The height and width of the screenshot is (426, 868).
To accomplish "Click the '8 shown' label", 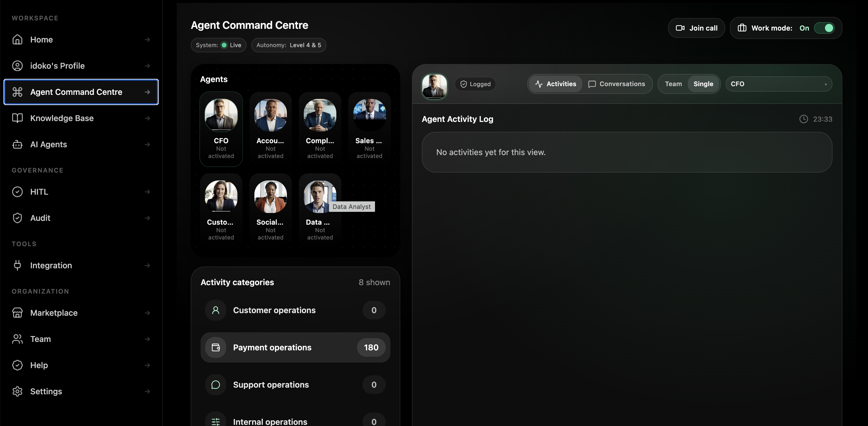I will [x=374, y=282].
